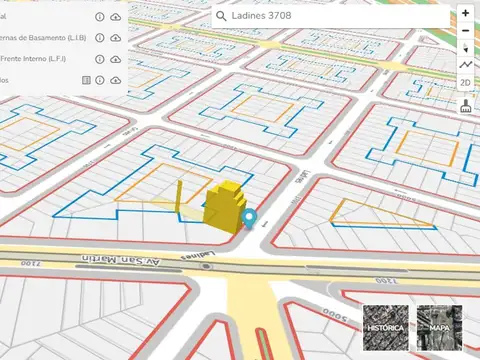
Task: Open info for the first layer row
Action: click(100, 17)
